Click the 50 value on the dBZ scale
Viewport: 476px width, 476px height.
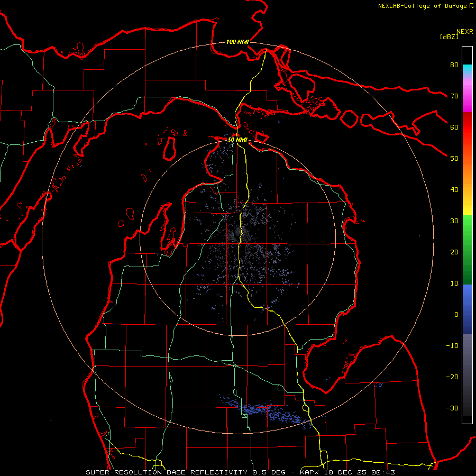click(x=454, y=159)
